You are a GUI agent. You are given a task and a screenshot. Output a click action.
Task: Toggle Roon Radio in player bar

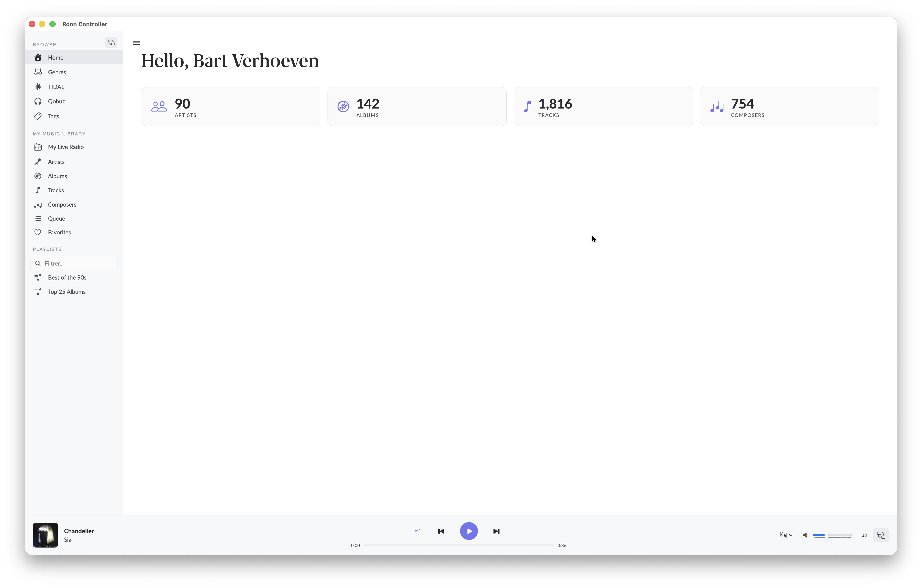[418, 531]
